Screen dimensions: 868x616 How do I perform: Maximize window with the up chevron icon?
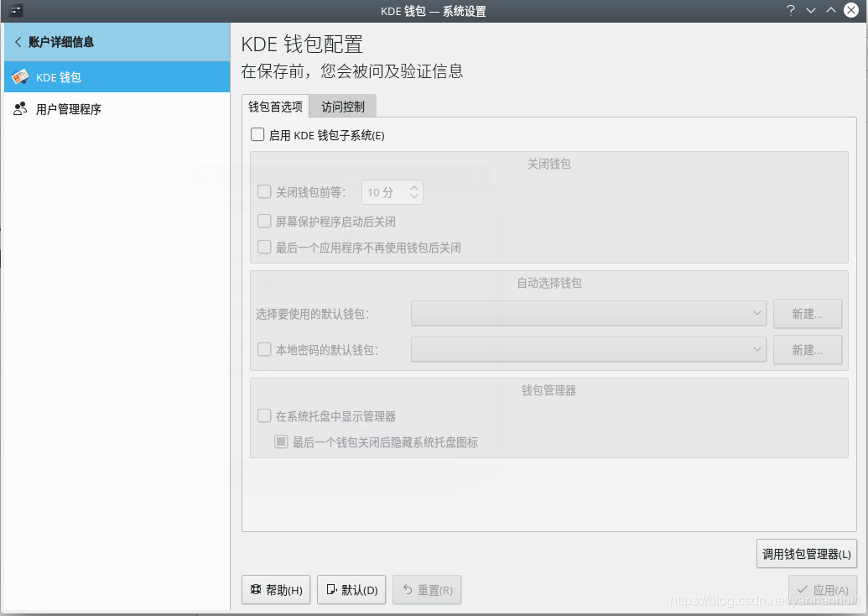tap(831, 11)
